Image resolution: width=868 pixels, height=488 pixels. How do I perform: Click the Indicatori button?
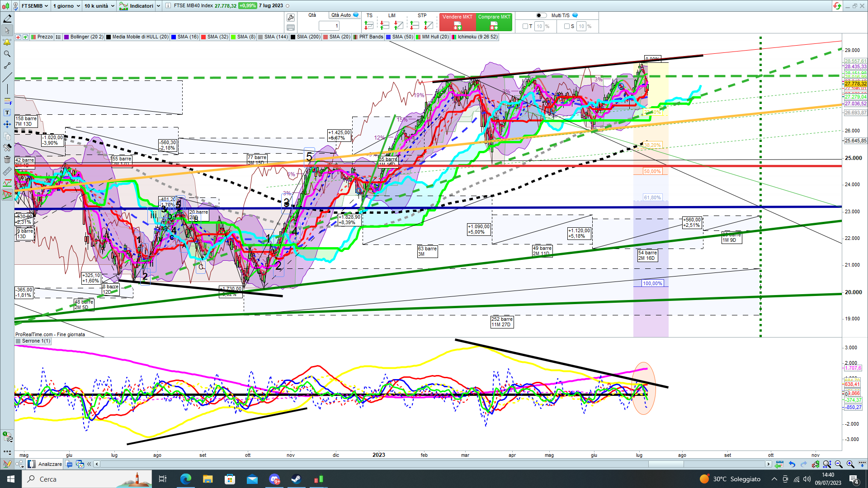pyautogui.click(x=136, y=6)
